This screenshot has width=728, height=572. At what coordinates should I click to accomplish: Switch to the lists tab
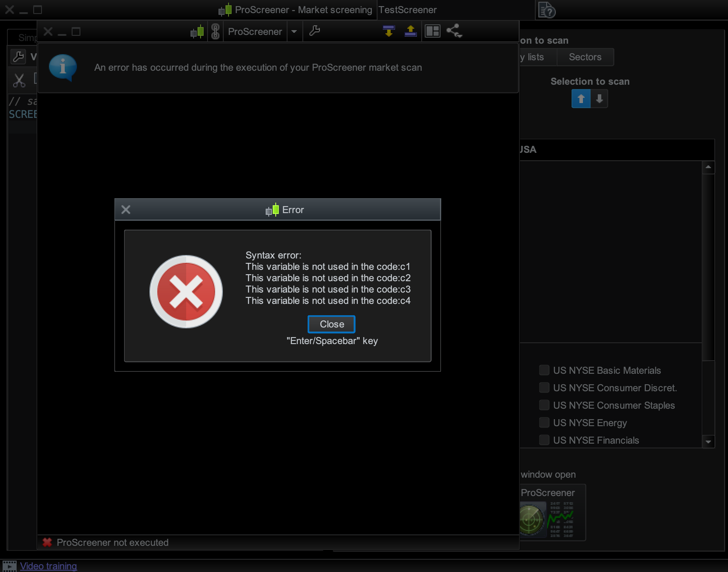(x=537, y=57)
